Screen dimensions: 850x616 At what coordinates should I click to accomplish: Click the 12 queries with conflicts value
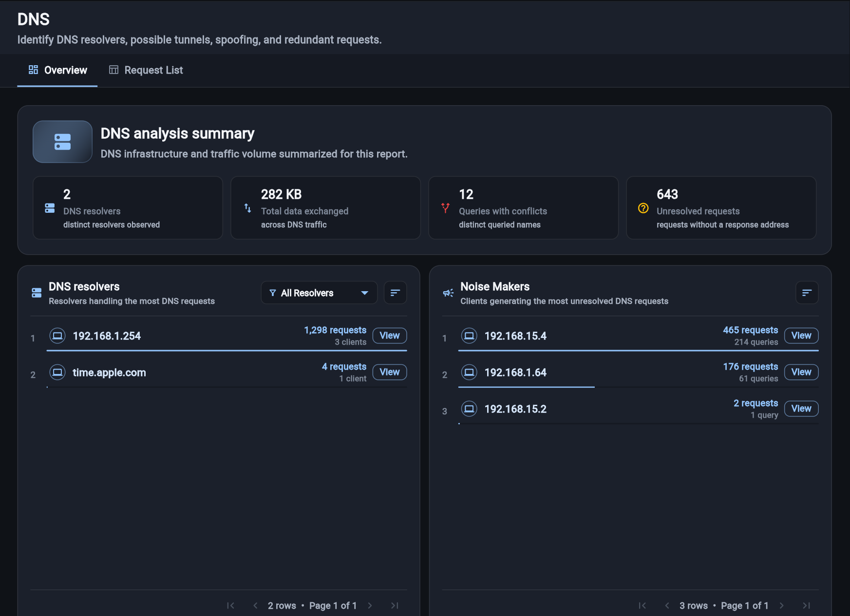tap(466, 194)
